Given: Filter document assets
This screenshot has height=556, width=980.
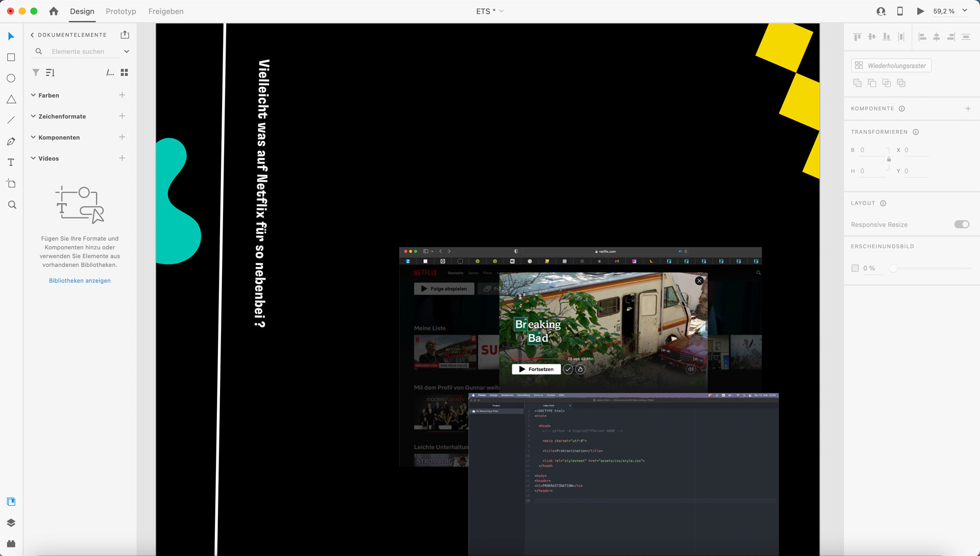Looking at the screenshot, I should coord(36,72).
